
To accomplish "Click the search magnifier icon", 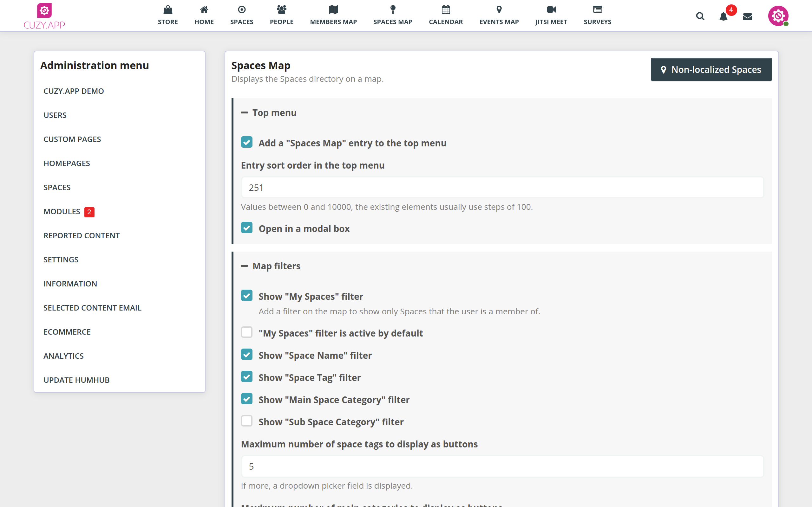I will [700, 16].
